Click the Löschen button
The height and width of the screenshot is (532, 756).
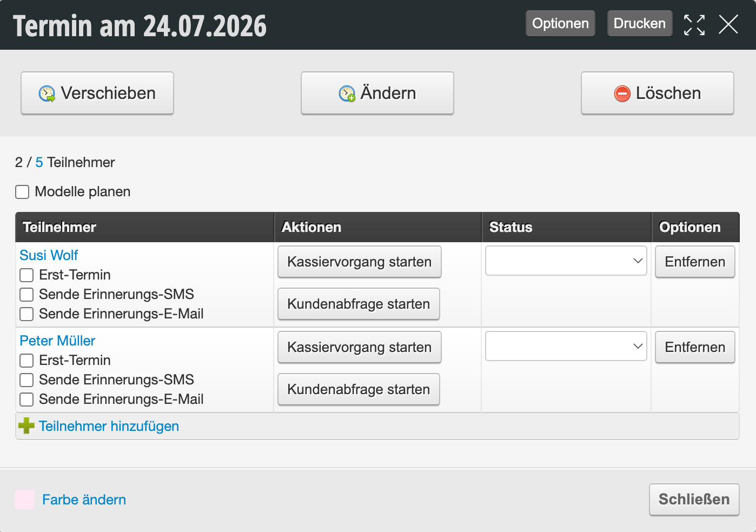658,93
